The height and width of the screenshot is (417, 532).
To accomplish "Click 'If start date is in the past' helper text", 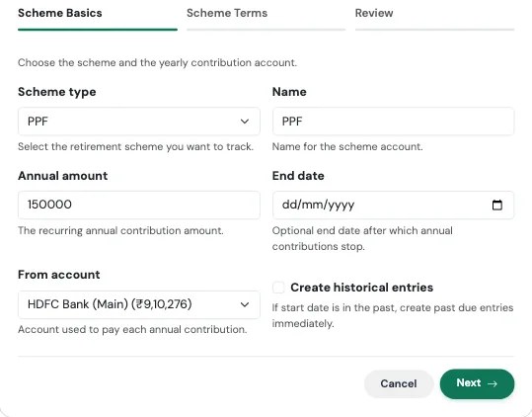I will pos(393,315).
